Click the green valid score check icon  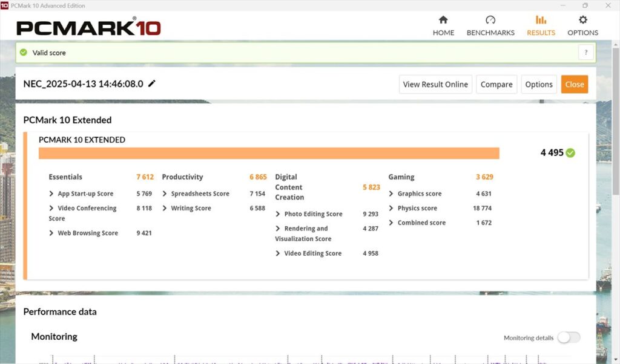[x=24, y=52]
